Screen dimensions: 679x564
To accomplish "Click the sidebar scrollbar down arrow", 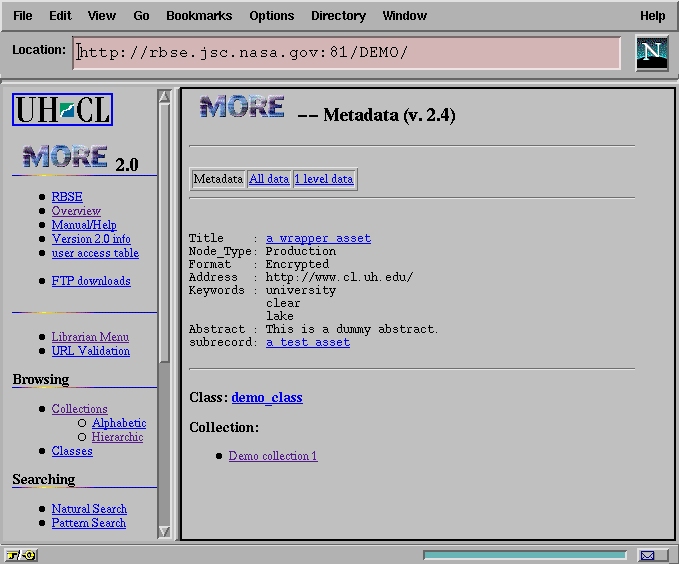I will click(x=165, y=532).
